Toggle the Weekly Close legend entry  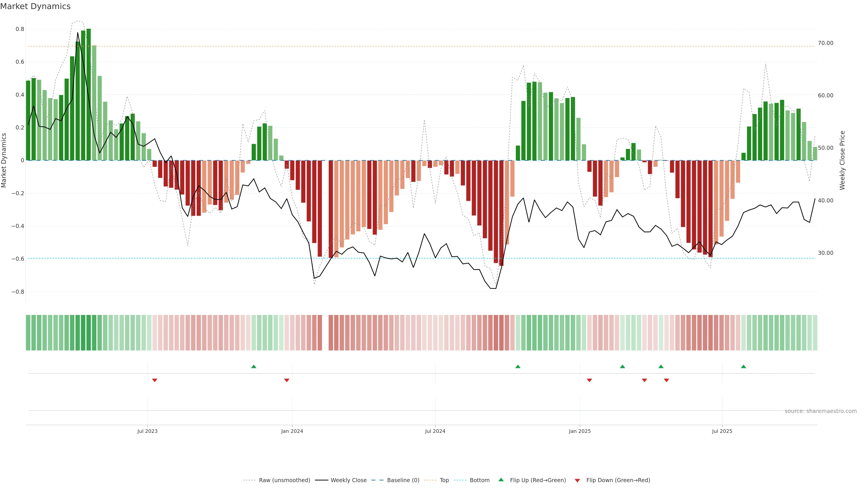tap(348, 480)
